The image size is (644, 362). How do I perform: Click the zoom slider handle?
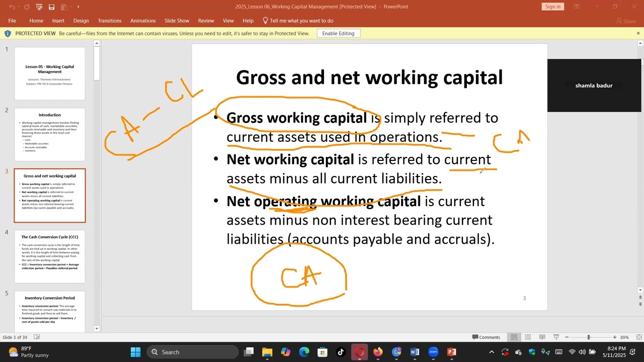click(588, 337)
